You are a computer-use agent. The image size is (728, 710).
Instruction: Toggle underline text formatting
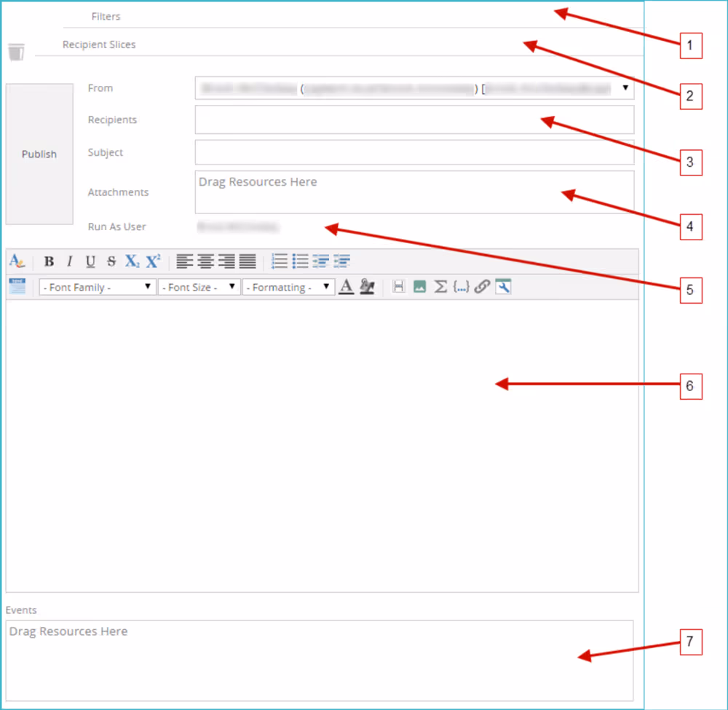pyautogui.click(x=90, y=261)
